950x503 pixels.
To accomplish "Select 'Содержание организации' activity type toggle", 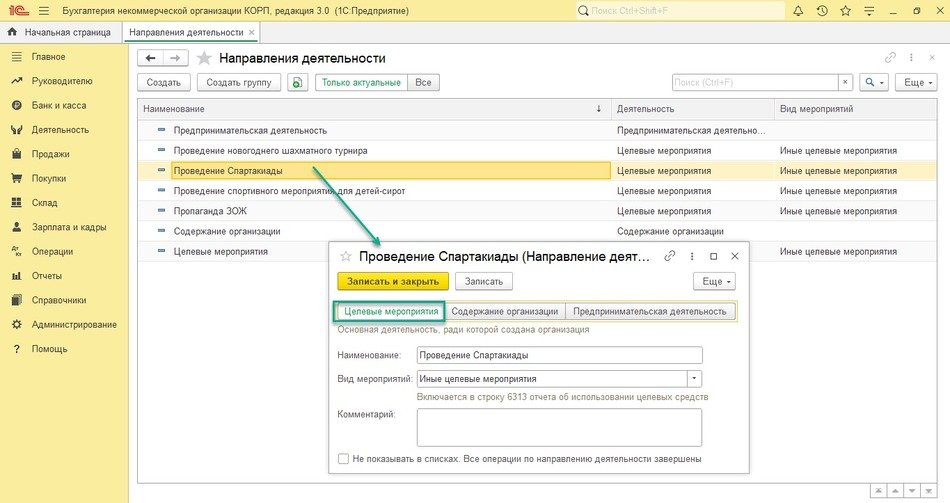I will [x=504, y=311].
